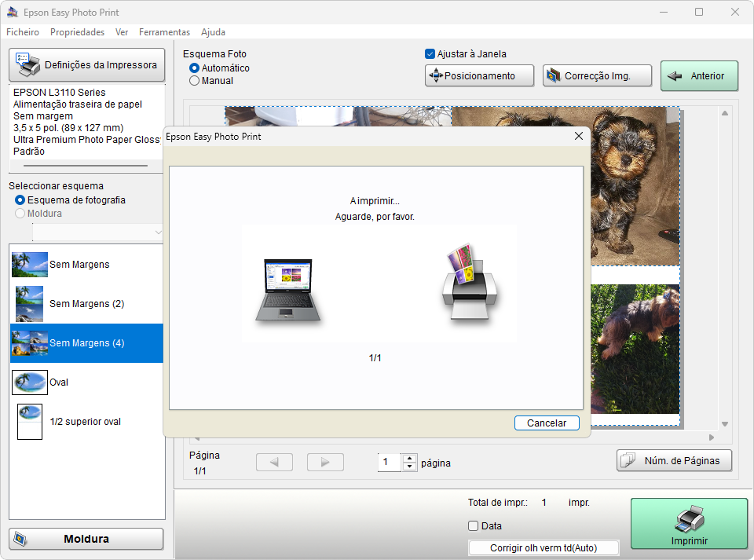This screenshot has height=560, width=754.
Task: Open the Ferramentas menu
Action: coord(164,31)
